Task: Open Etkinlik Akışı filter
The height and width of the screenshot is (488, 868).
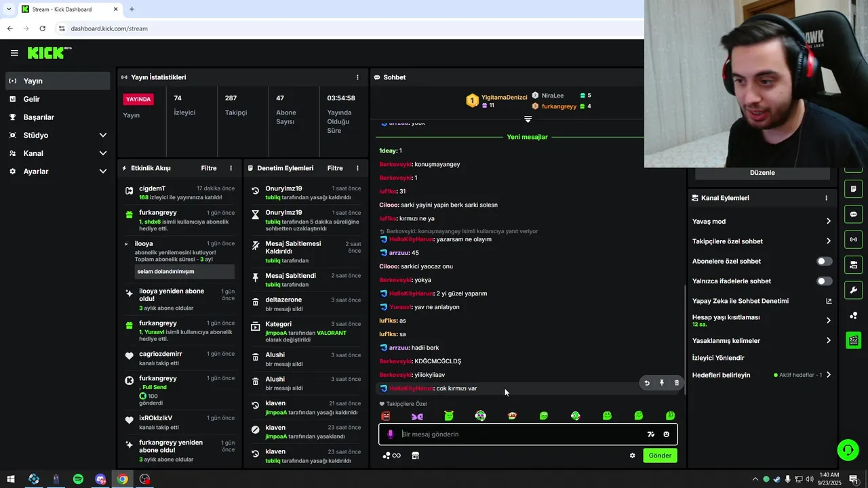Action: click(209, 168)
